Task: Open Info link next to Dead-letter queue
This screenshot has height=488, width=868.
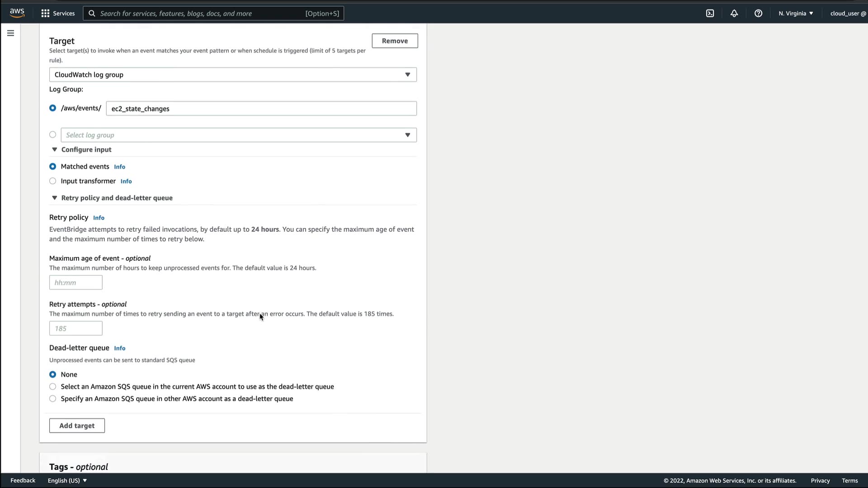Action: (x=119, y=348)
